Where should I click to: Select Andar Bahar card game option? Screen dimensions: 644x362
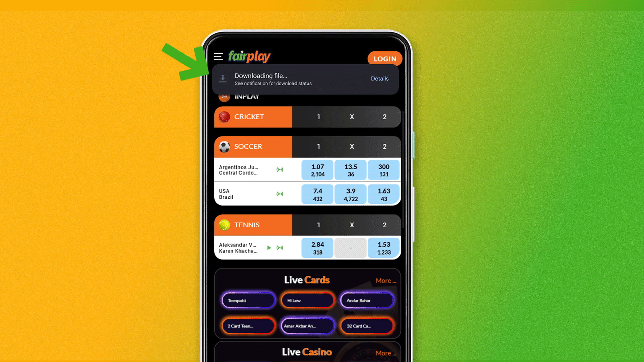click(366, 301)
